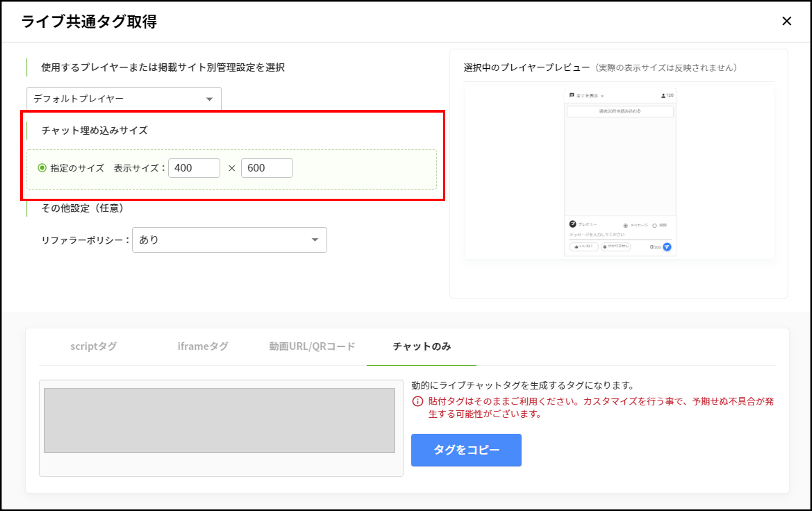Select the メッセージ radio in chat preview
The image size is (812, 511).
pyautogui.click(x=625, y=226)
